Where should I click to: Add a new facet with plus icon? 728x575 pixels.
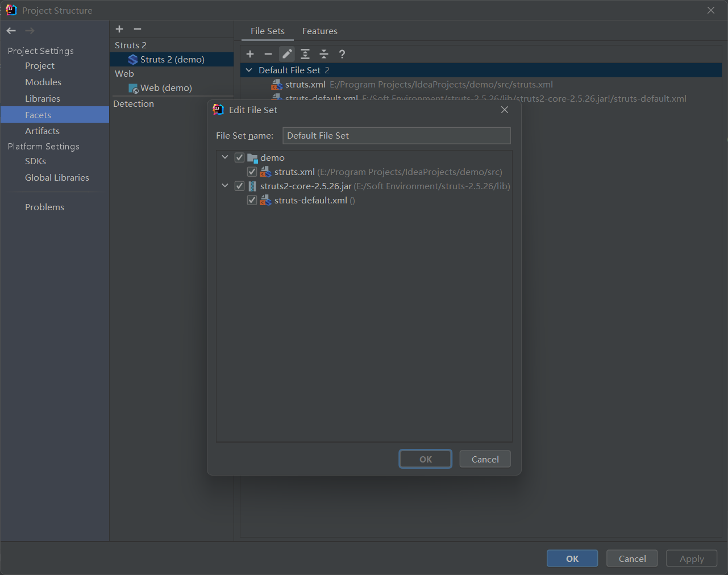click(x=119, y=29)
